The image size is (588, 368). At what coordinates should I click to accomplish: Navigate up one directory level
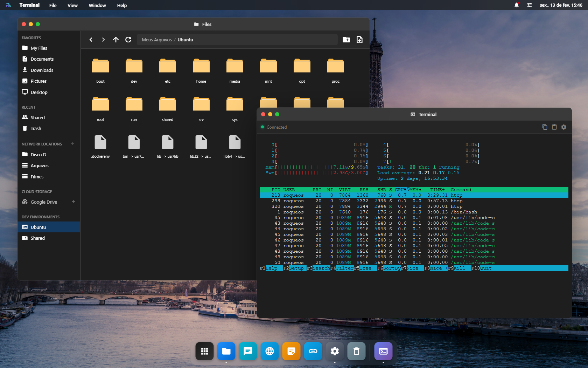(x=116, y=40)
